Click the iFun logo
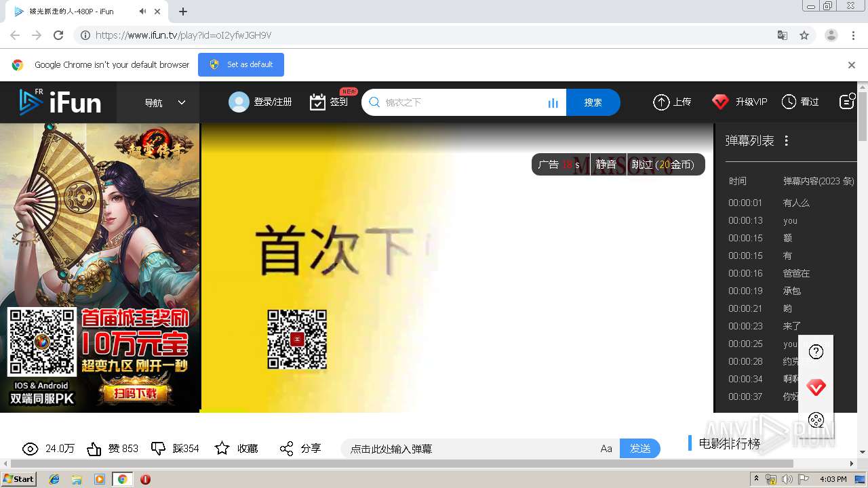This screenshot has width=868, height=488. click(60, 102)
